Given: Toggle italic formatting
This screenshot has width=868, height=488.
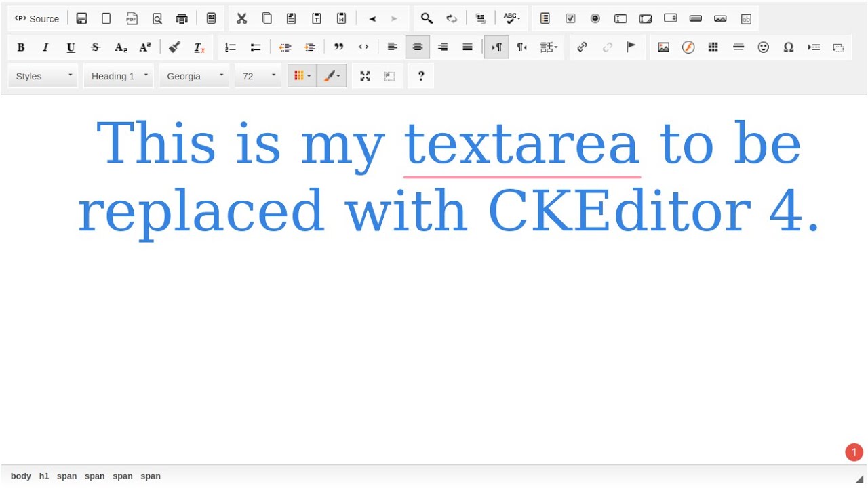Looking at the screenshot, I should pyautogui.click(x=46, y=47).
